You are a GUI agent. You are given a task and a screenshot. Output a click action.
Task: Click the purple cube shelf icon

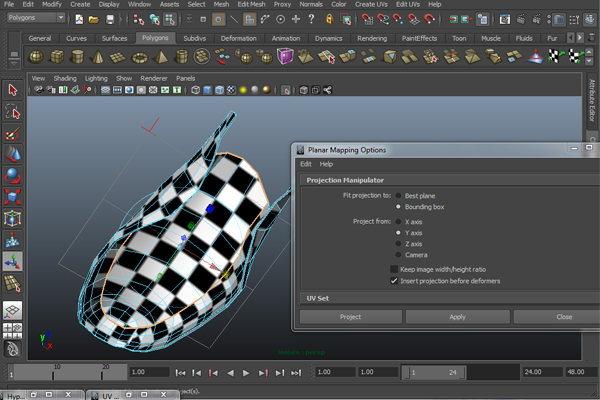[285, 56]
